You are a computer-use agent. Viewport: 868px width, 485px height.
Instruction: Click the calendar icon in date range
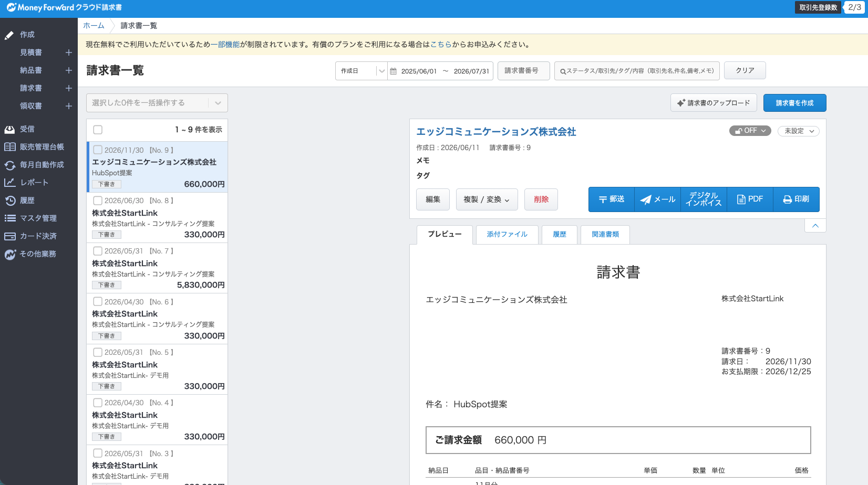click(x=393, y=71)
